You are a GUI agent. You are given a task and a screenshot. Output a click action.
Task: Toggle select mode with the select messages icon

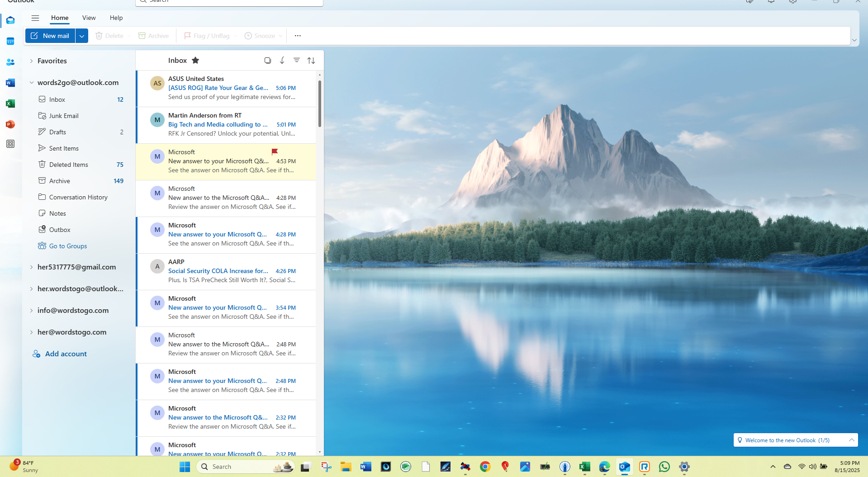[x=267, y=60]
